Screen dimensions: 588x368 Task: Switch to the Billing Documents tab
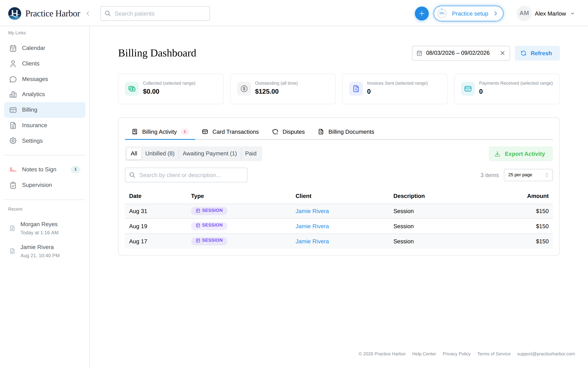pos(346,132)
